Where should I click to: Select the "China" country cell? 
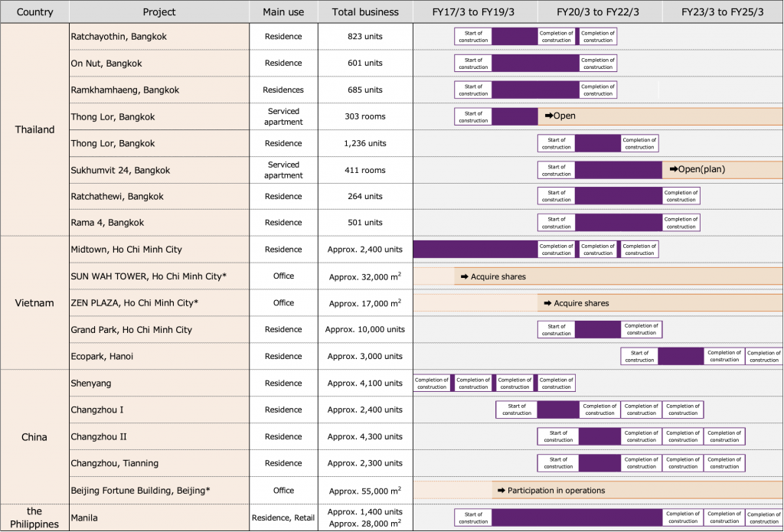pos(34,437)
